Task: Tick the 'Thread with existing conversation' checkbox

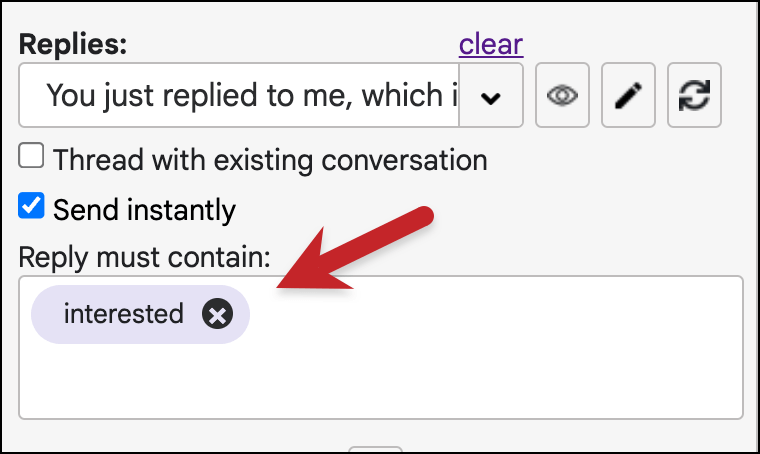Action: [31, 156]
